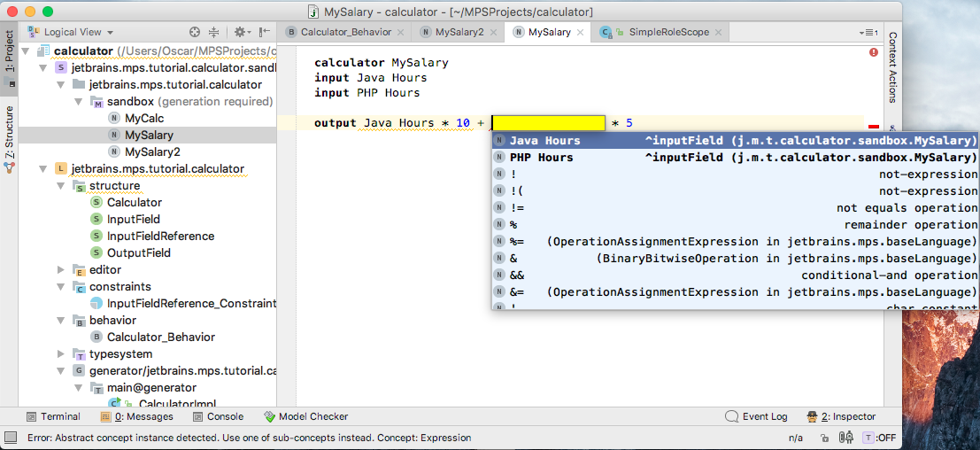The image size is (980, 450).
Task: Open the Model Checker tool window
Action: click(x=306, y=416)
